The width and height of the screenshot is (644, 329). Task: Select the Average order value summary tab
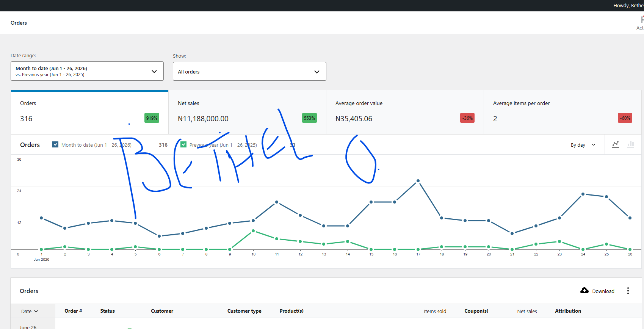[x=405, y=112]
